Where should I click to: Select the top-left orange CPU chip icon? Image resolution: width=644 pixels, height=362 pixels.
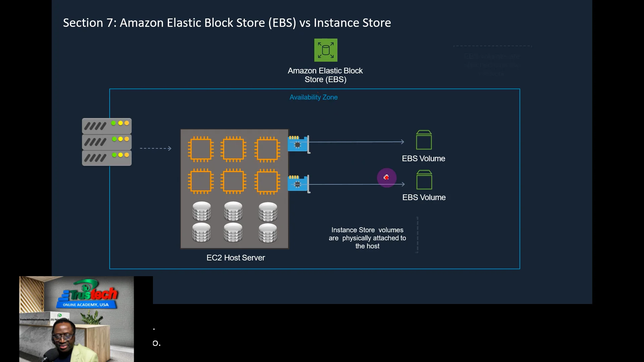coord(200,148)
